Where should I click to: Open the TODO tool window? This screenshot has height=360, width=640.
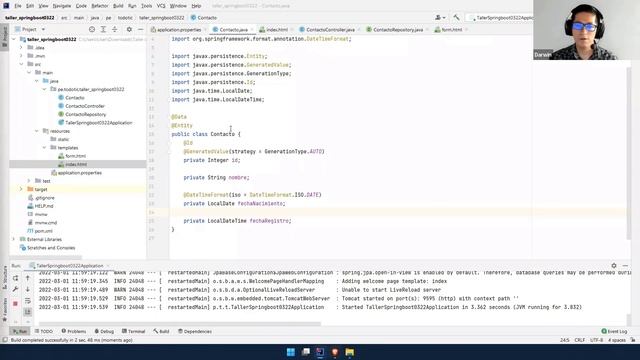point(44,331)
